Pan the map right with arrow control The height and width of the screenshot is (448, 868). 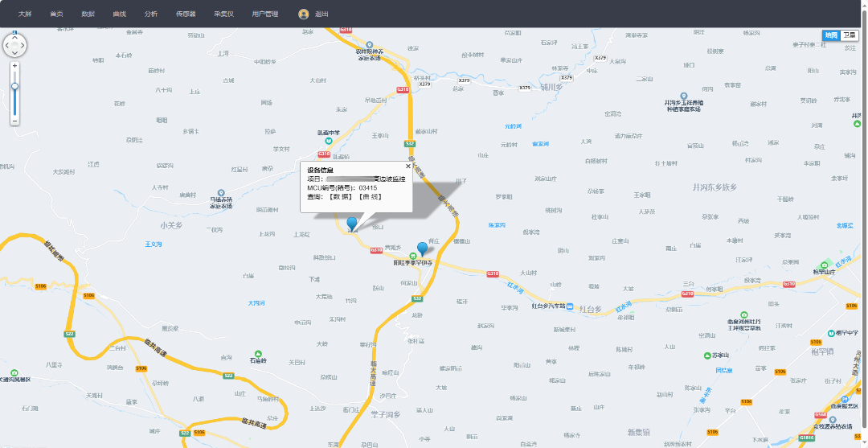coord(23,45)
